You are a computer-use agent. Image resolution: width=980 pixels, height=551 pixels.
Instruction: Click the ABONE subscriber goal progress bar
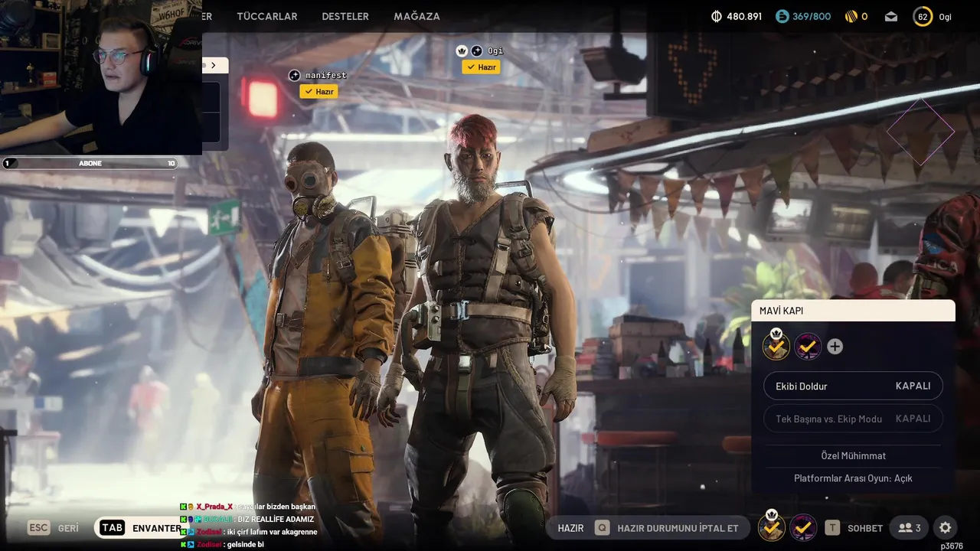(x=90, y=163)
